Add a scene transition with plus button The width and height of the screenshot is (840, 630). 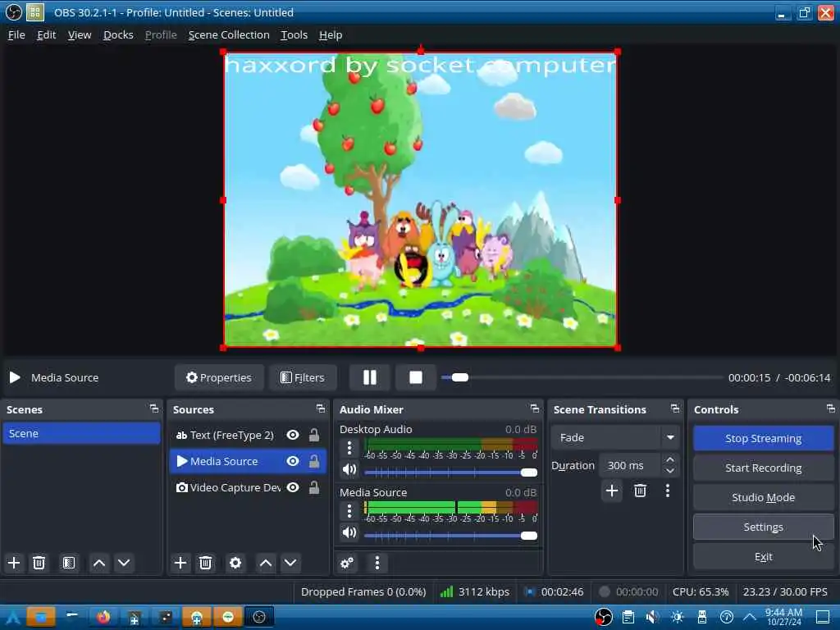pos(612,491)
